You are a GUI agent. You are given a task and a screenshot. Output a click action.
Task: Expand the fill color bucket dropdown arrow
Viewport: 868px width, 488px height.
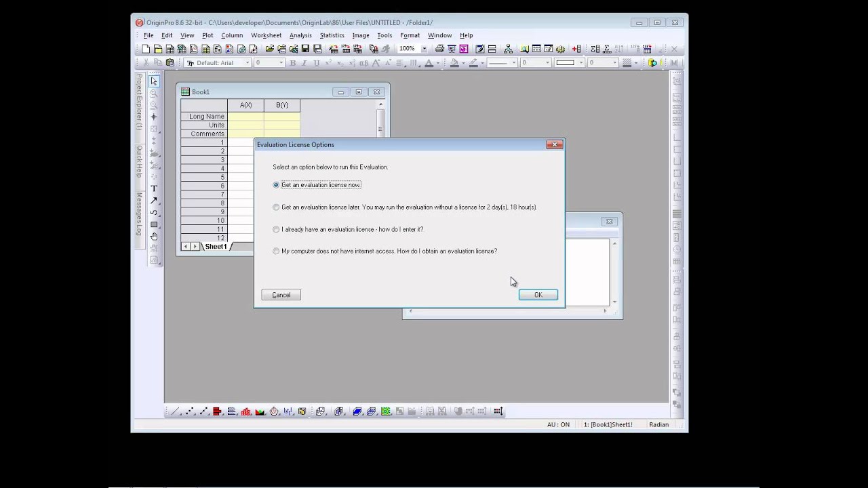tap(463, 62)
